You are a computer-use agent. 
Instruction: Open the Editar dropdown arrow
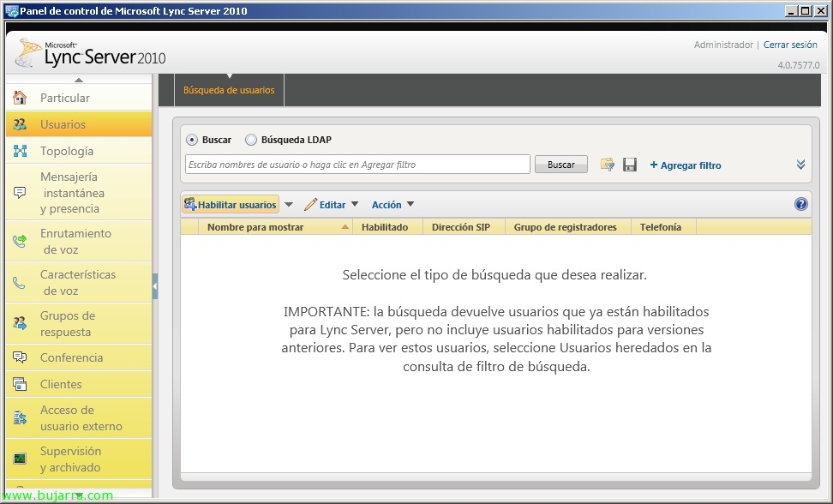(x=355, y=204)
